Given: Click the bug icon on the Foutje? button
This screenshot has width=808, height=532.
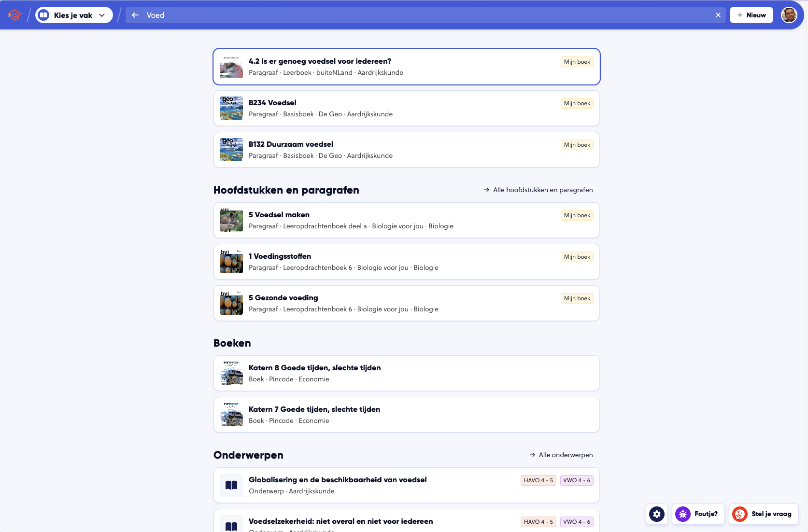Looking at the screenshot, I should click(x=683, y=514).
